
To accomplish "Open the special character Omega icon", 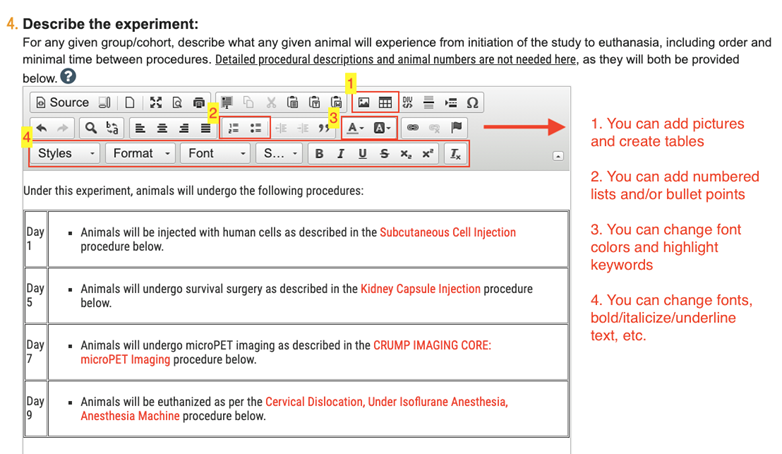I will click(472, 102).
